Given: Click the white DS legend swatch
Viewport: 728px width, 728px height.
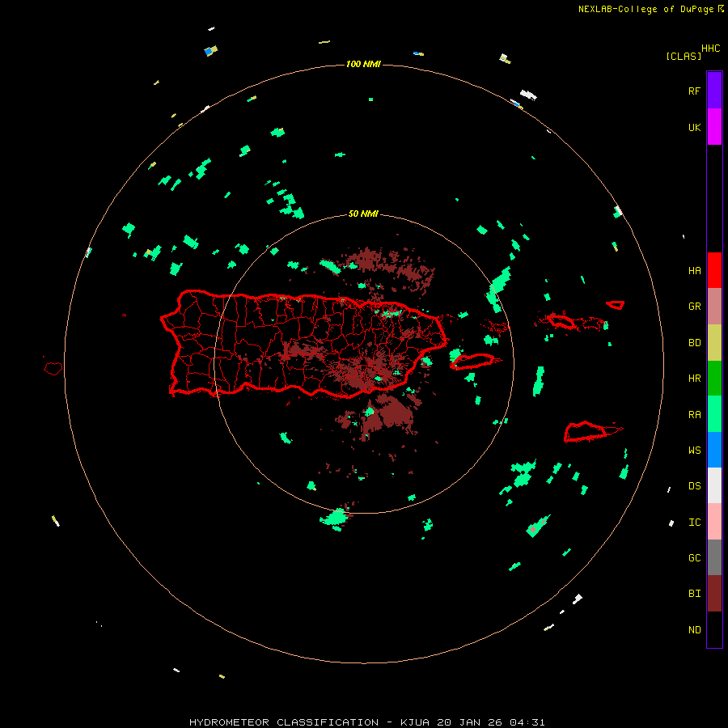Looking at the screenshot, I should [714, 485].
